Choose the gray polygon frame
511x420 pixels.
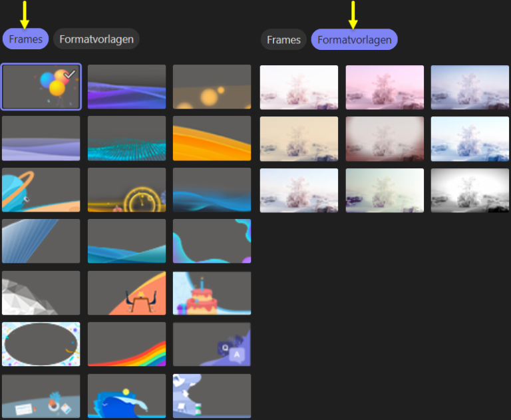[x=41, y=293]
